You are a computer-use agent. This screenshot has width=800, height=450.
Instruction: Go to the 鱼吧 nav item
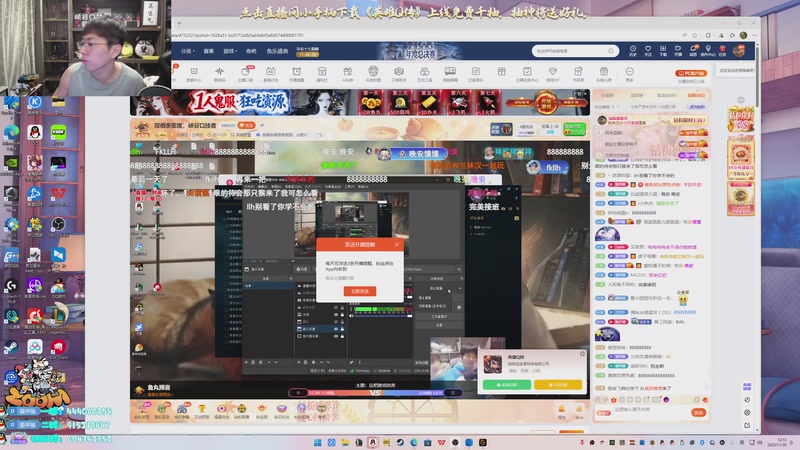251,51
